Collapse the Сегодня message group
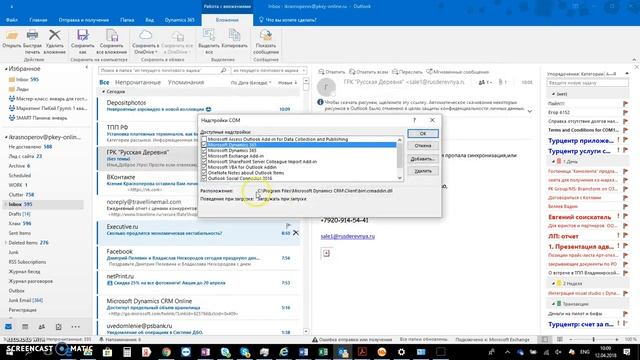 tap(104, 92)
